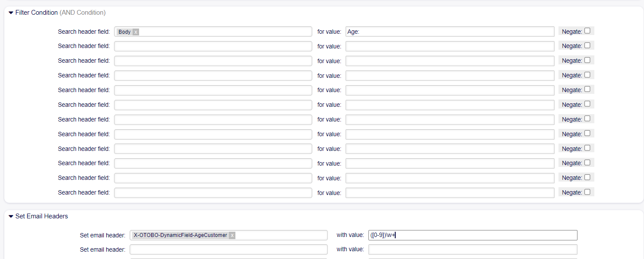This screenshot has height=259, width=644.
Task: Click the empty second 'with value' field
Action: click(473, 249)
